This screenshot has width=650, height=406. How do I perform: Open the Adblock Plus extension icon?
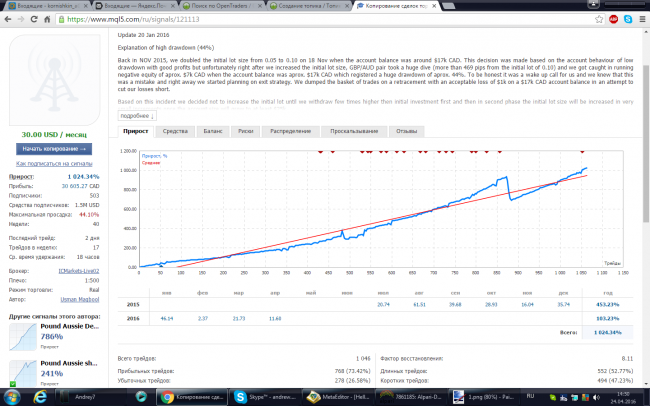[x=614, y=19]
